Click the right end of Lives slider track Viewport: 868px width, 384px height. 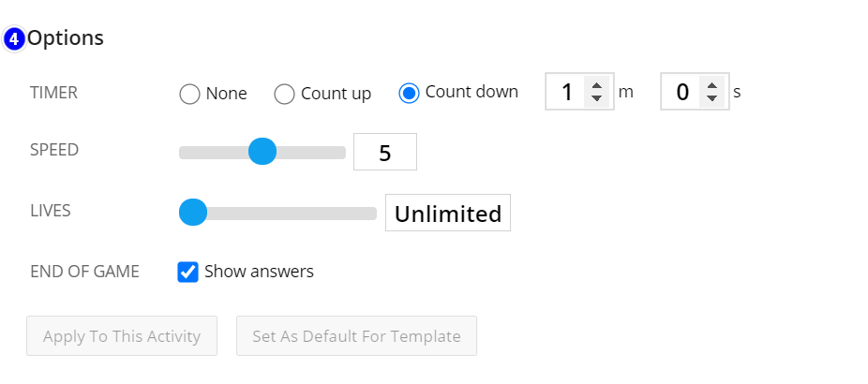point(372,213)
